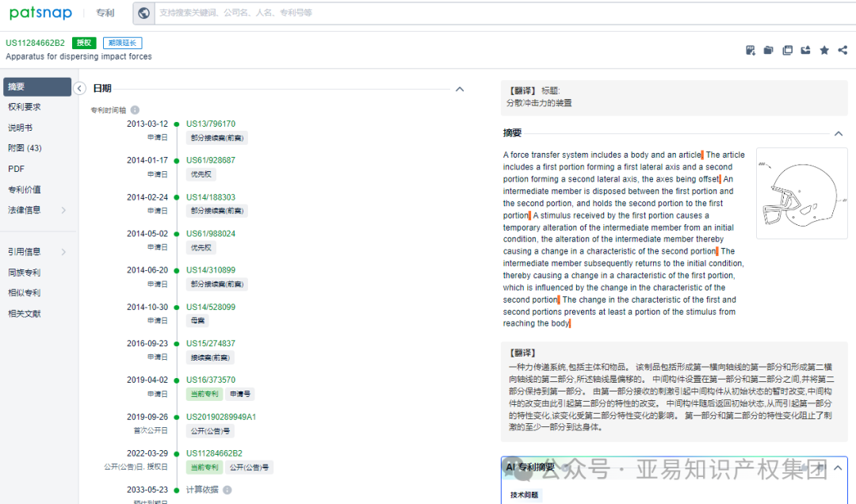
Task: Click the copy patent icon
Action: click(787, 49)
